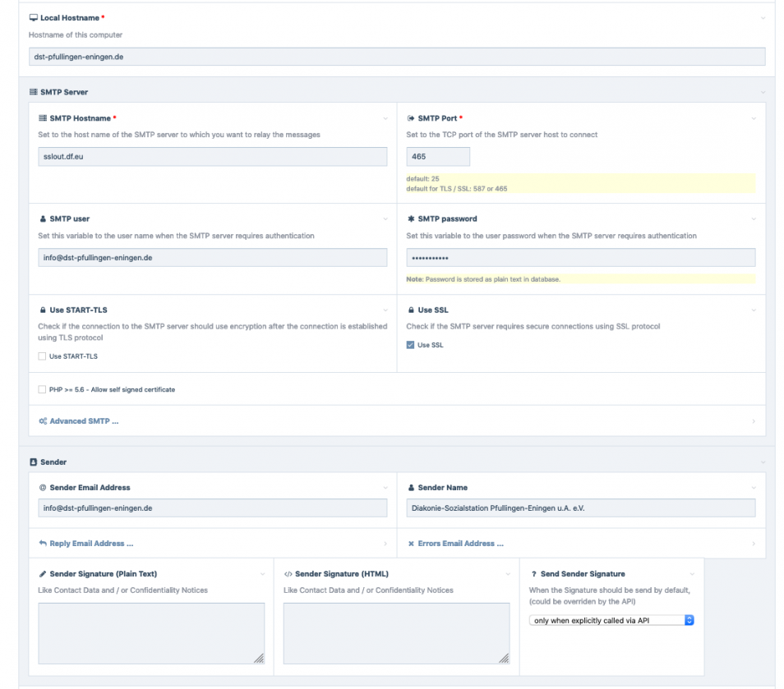This screenshot has height=689, width=784.
Task: Click the gears icon beside Advanced SMTP
Action: tap(43, 421)
